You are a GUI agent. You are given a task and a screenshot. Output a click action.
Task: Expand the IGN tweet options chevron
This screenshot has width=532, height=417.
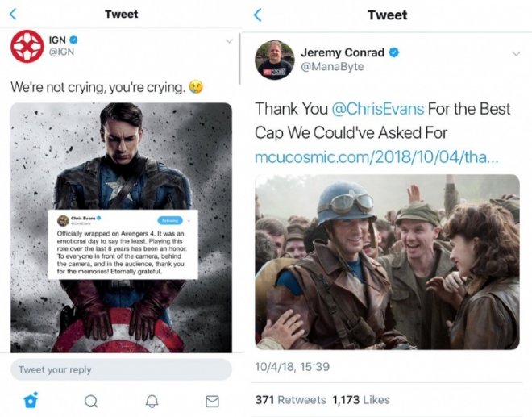[229, 40]
